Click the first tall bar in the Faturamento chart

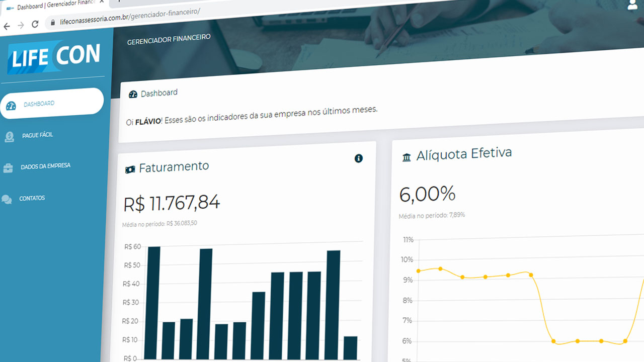[x=153, y=302]
